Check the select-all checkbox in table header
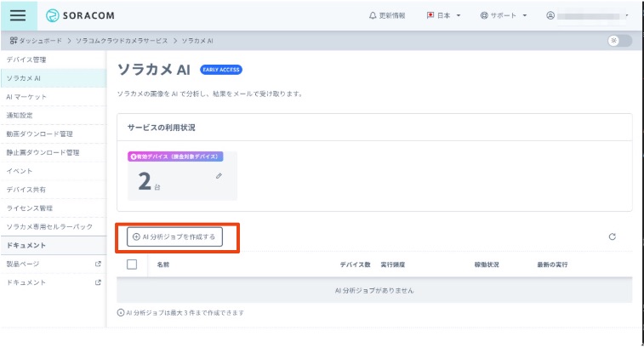The height and width of the screenshot is (347, 644). coord(132,265)
